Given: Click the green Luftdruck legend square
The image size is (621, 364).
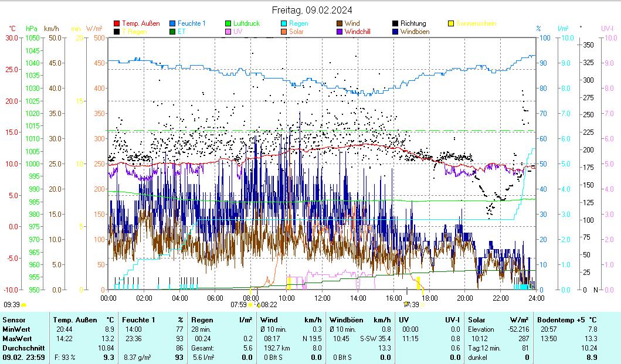Looking at the screenshot, I should tap(229, 24).
